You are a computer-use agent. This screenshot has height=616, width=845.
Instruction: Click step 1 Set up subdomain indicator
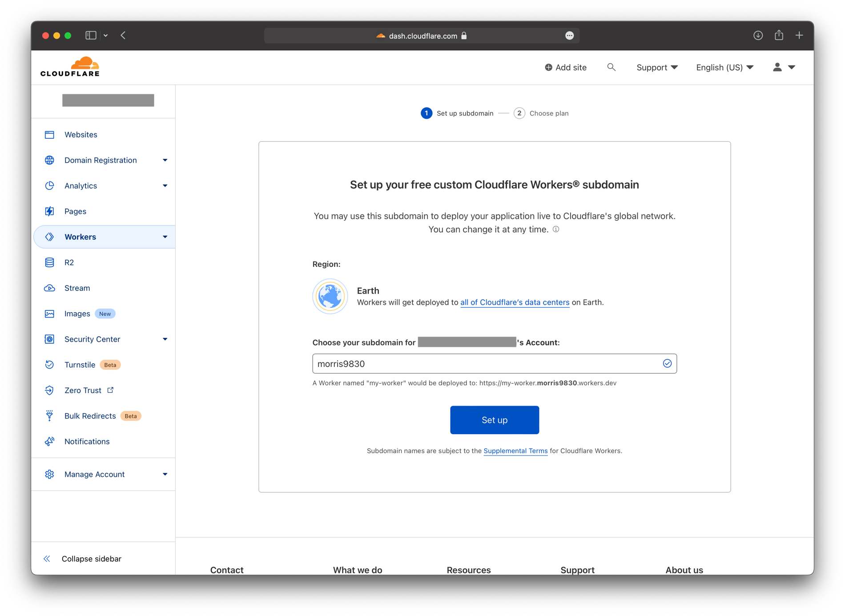[x=427, y=113]
